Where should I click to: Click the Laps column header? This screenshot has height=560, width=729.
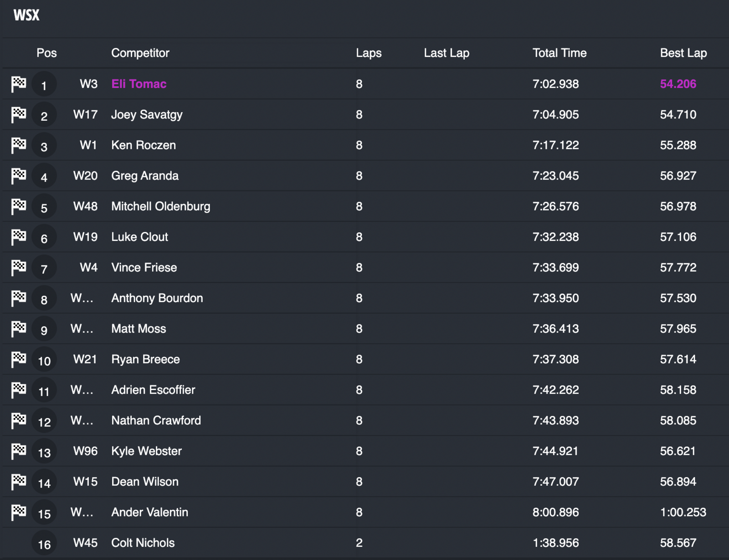click(x=369, y=53)
